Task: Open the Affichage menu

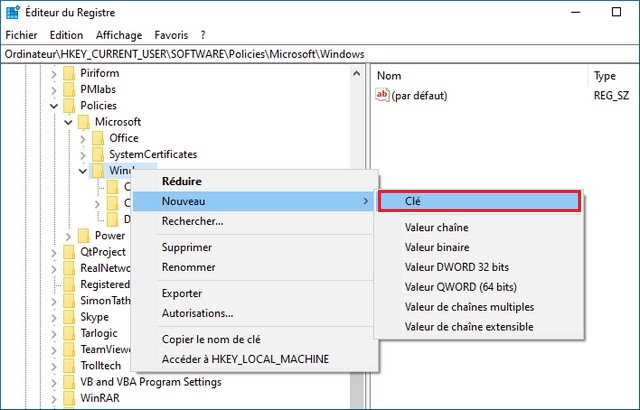Action: click(119, 35)
